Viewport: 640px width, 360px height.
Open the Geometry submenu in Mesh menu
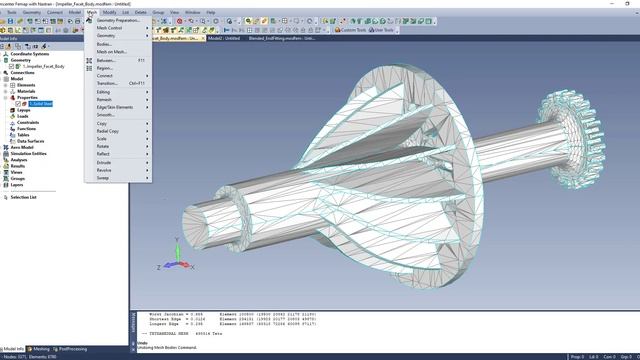tap(118, 36)
